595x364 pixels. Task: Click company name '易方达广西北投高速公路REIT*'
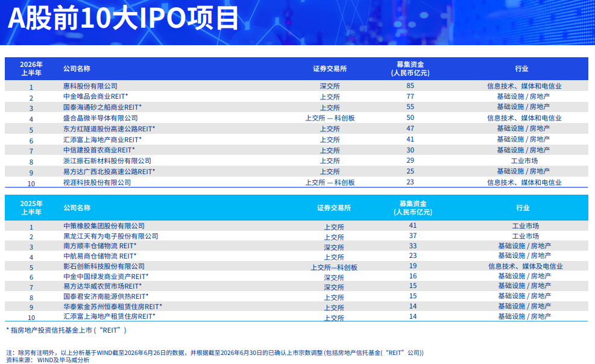coord(109,172)
